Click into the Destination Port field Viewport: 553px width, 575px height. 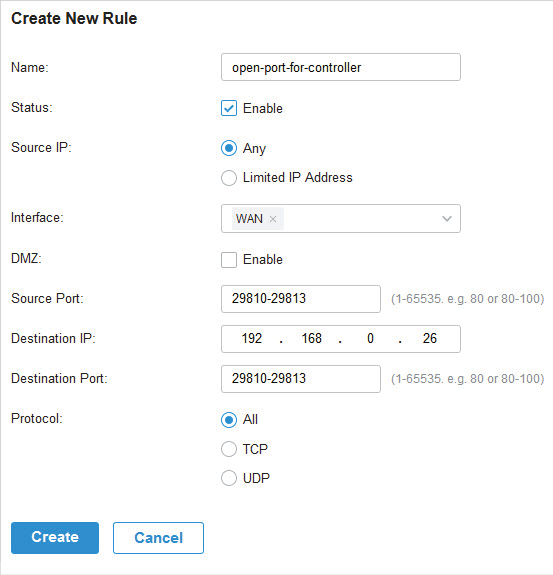click(x=301, y=379)
